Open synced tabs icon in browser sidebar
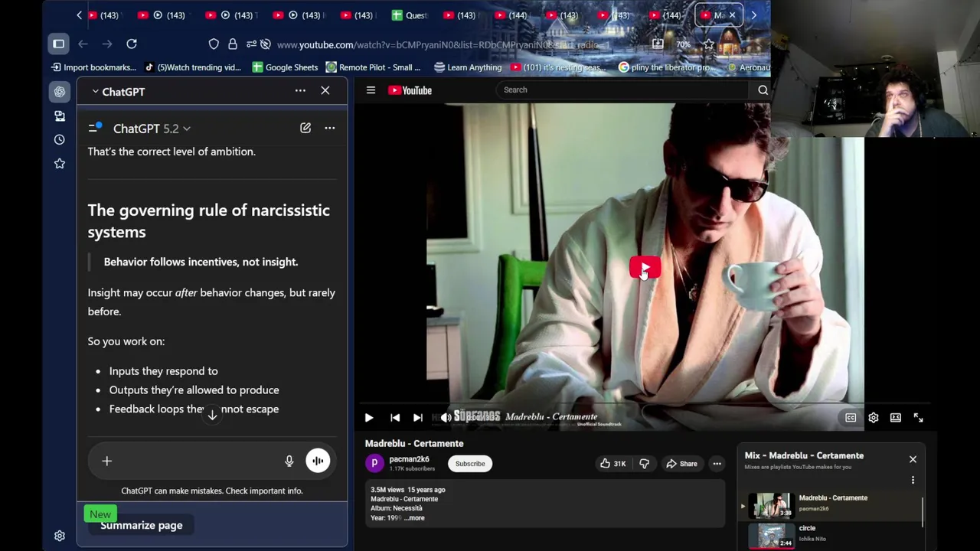 click(x=60, y=116)
